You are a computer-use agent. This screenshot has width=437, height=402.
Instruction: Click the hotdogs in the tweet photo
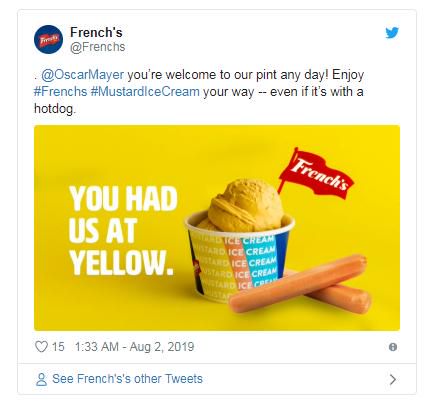coord(300,284)
